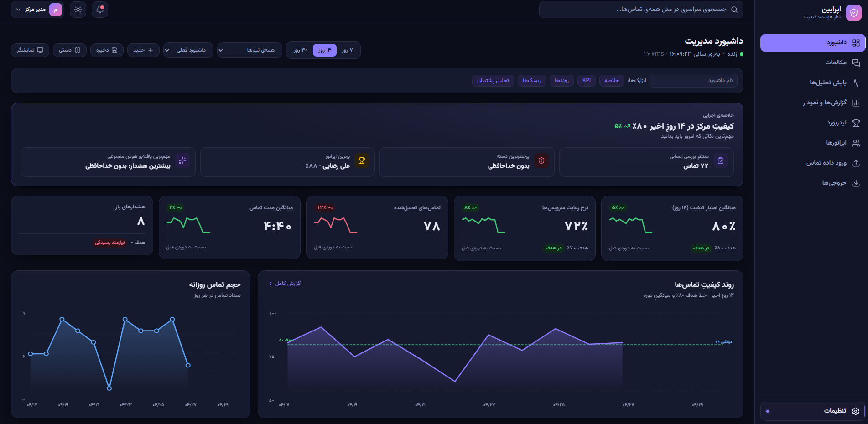868x424 pixels.
Task: Click the global call search field
Action: [641, 10]
